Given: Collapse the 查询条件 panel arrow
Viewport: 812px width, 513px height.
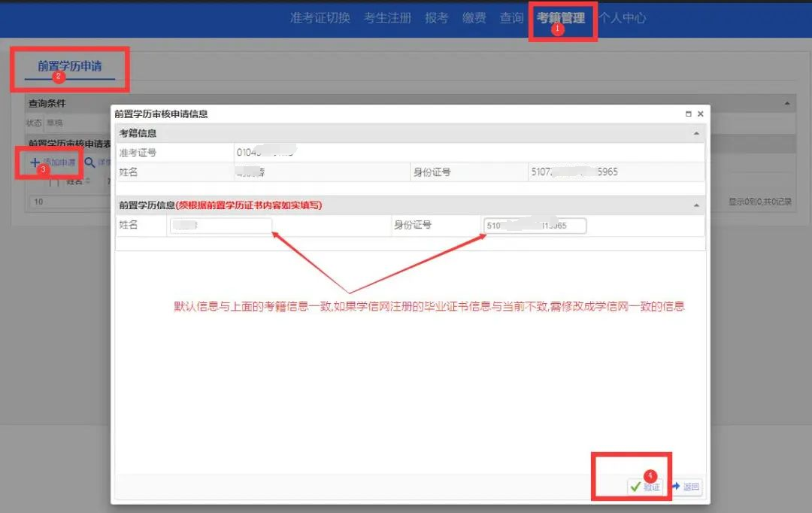Looking at the screenshot, I should pos(788,103).
